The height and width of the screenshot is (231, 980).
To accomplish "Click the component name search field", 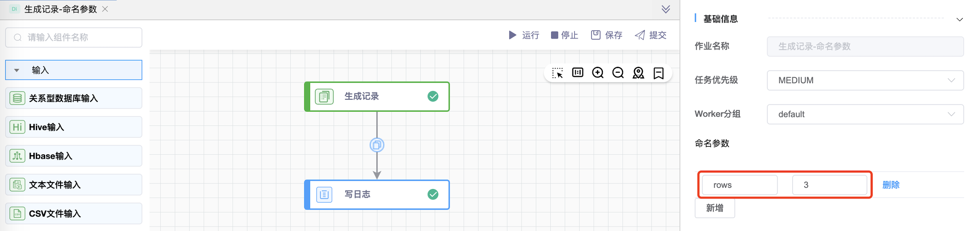I will [73, 37].
